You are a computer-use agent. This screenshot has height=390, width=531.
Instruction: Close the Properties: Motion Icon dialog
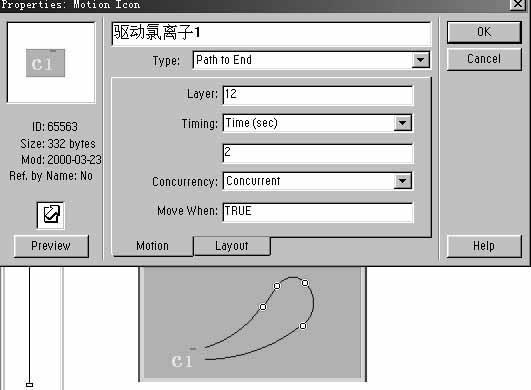click(x=518, y=4)
